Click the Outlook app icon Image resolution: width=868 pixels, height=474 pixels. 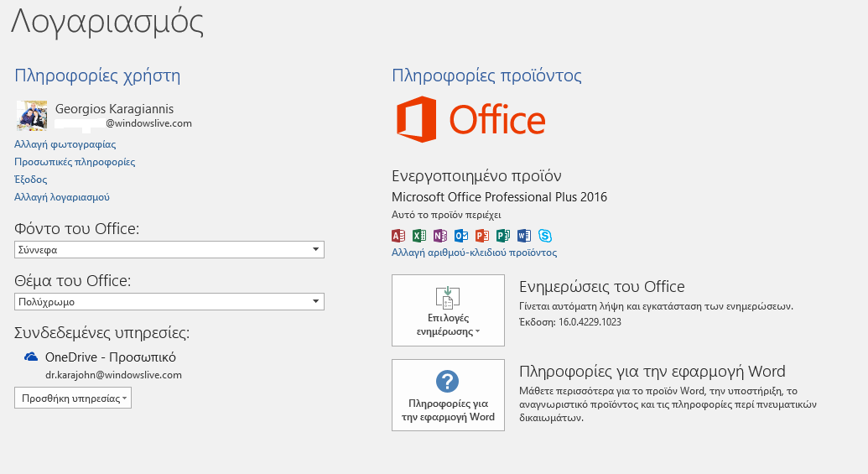click(x=461, y=236)
